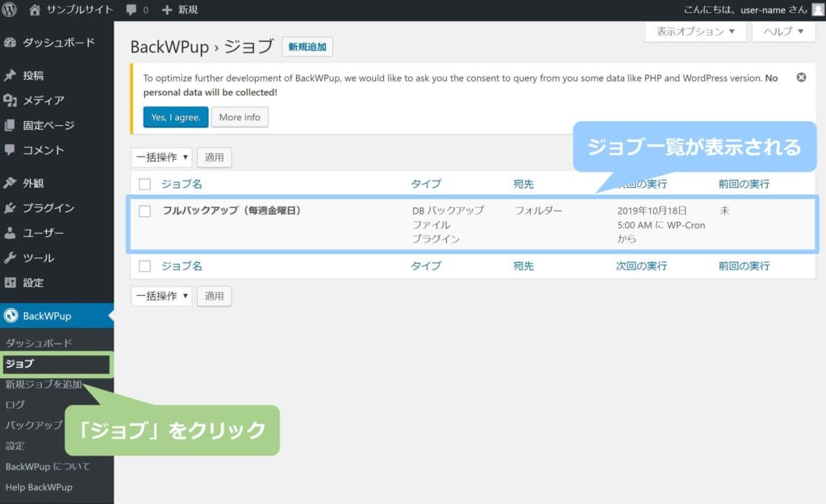Open the こんにちは、user-name さん account menu
The image size is (826, 504).
(x=745, y=10)
